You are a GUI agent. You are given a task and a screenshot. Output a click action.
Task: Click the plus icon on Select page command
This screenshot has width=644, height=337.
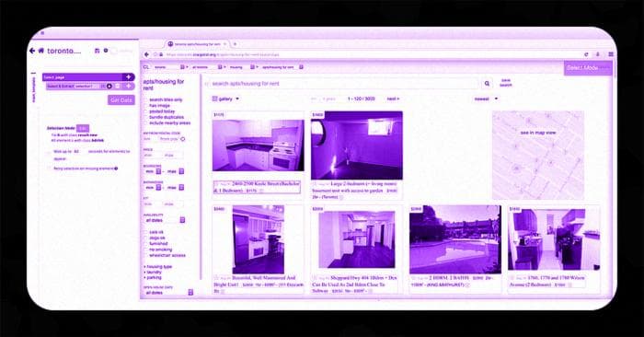(x=128, y=76)
